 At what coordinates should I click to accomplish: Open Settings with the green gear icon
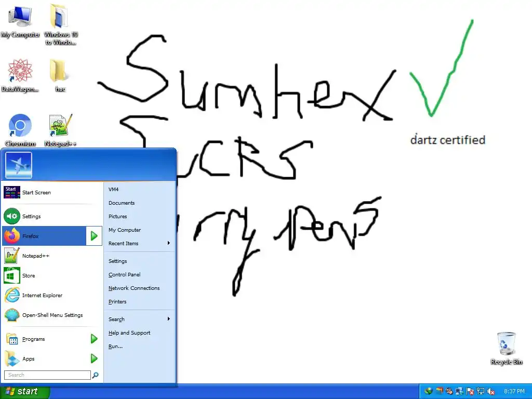click(x=52, y=216)
